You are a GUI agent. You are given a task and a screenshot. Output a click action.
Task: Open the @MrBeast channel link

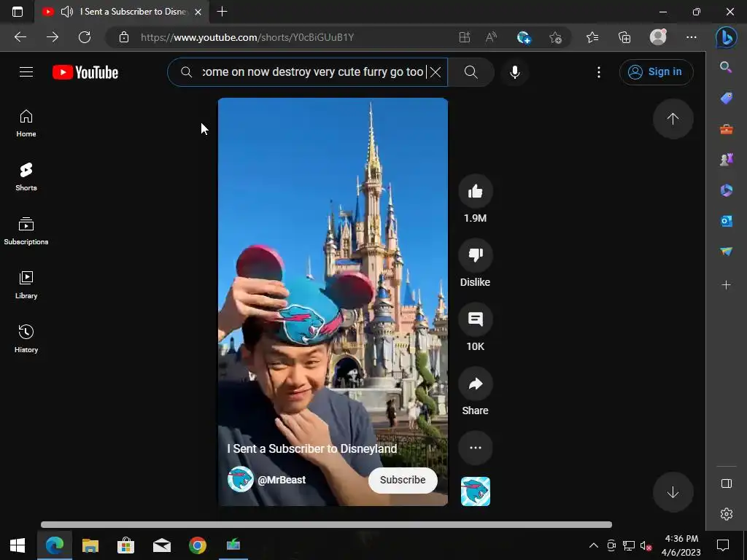[281, 480]
